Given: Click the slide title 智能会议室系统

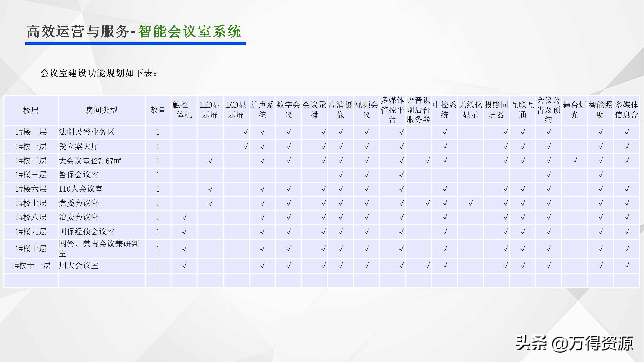Looking at the screenshot, I should pos(190,32).
